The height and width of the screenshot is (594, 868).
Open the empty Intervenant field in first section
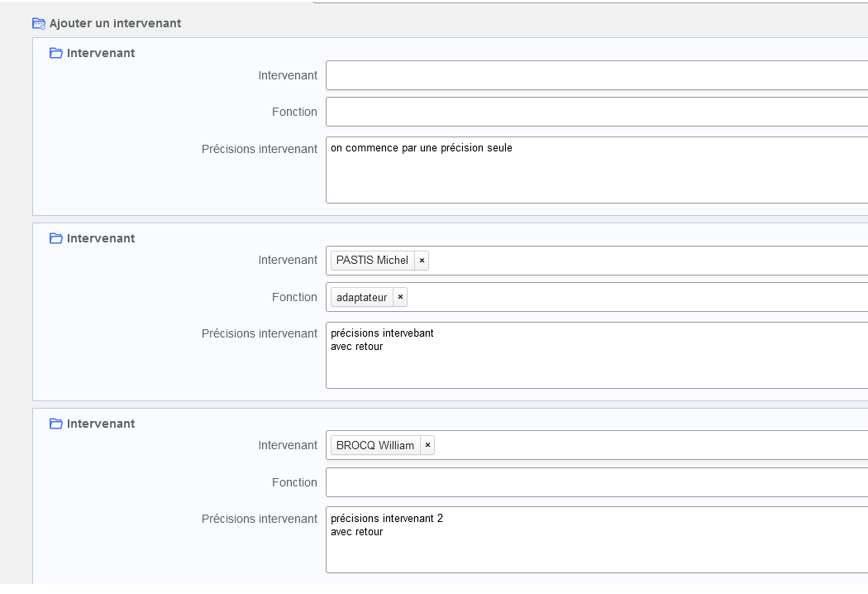(595, 75)
